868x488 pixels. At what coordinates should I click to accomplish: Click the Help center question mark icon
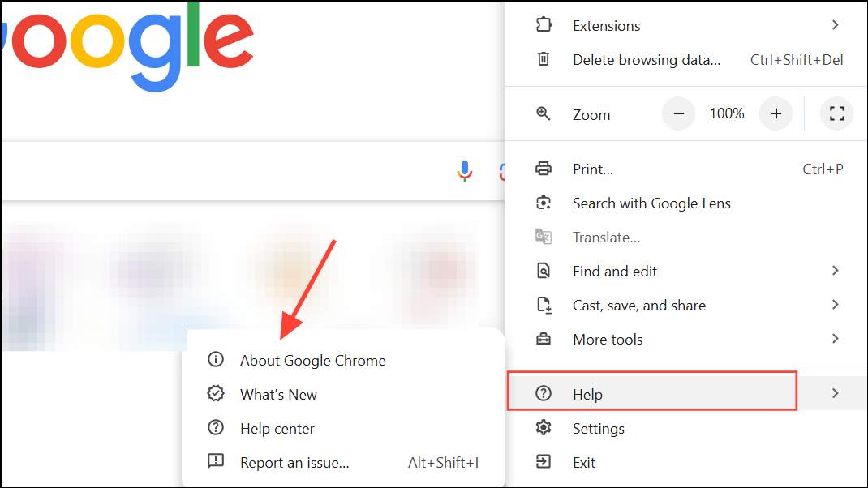[x=216, y=428]
